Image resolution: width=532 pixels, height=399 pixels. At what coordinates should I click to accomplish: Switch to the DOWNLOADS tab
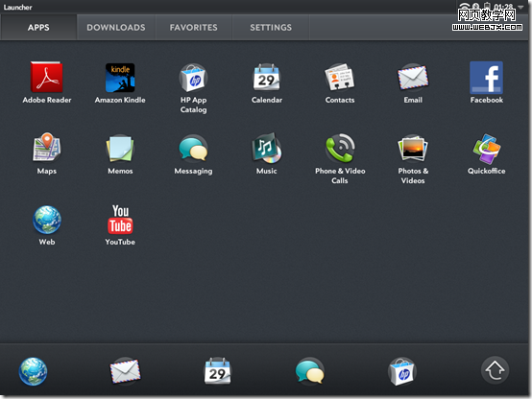pyautogui.click(x=116, y=28)
